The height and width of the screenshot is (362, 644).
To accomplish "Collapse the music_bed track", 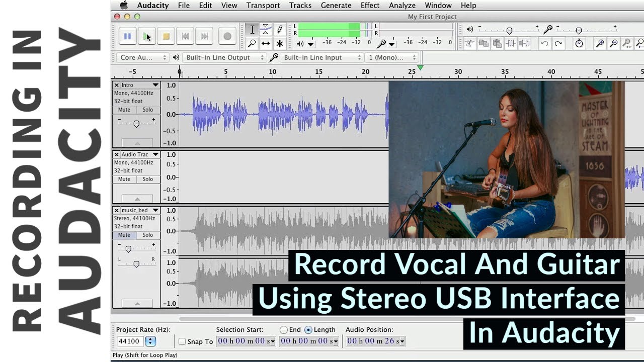I will pos(137,304).
